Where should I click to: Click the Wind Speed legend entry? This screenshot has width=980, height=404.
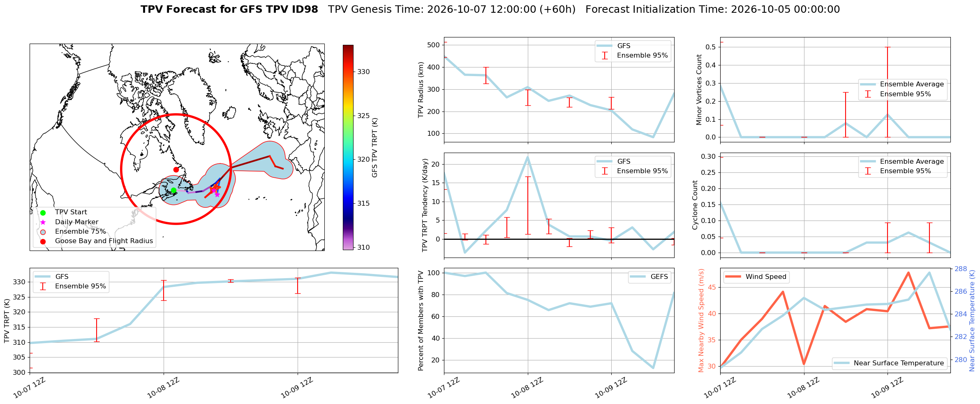[x=756, y=277]
